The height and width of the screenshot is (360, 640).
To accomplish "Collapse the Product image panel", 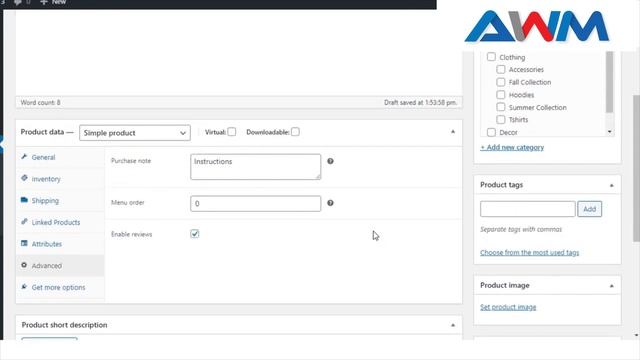I will tap(611, 286).
